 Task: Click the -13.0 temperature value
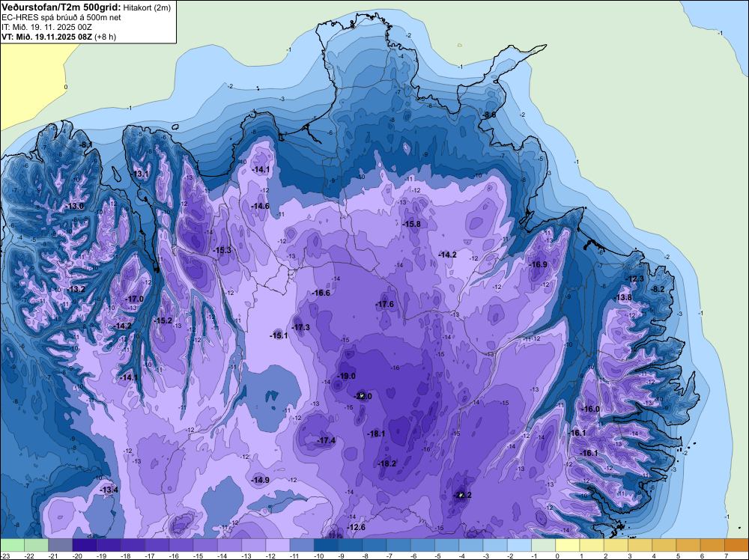[75, 206]
